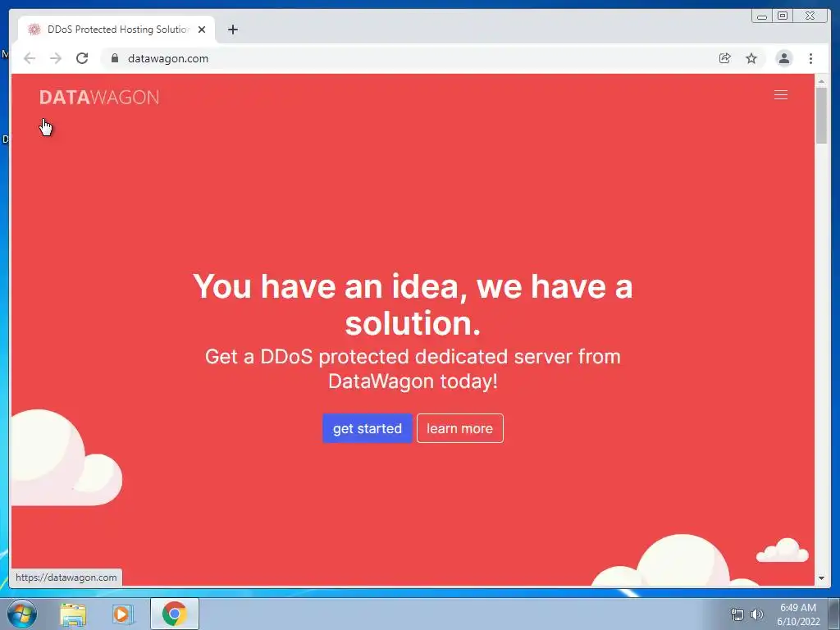840x630 pixels.
Task: View site security lock information
Action: click(114, 58)
